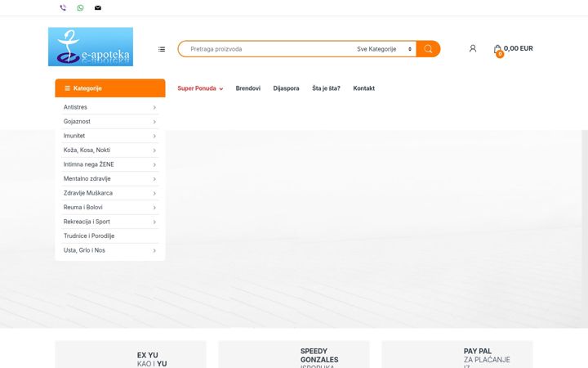Open the Šta je šta? page
The height and width of the screenshot is (368, 588).
(326, 88)
